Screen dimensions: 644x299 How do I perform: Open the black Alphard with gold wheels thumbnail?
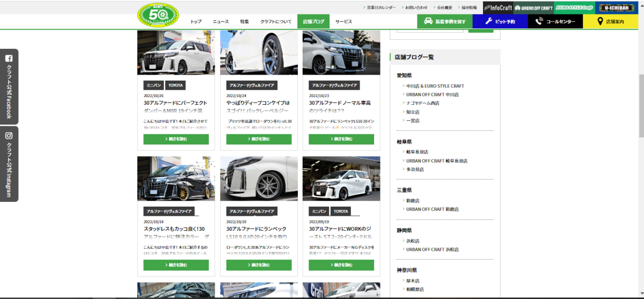[176, 179]
